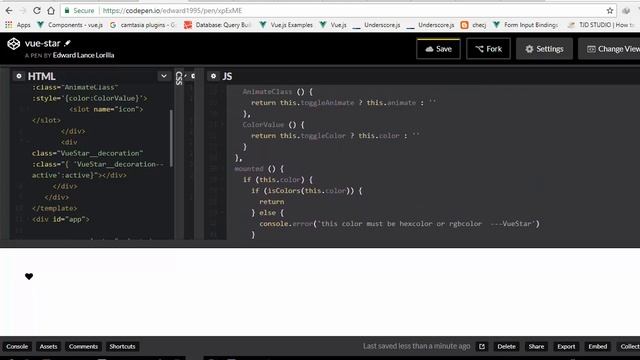
Task: Bookmark this page with the star
Action: (x=610, y=11)
